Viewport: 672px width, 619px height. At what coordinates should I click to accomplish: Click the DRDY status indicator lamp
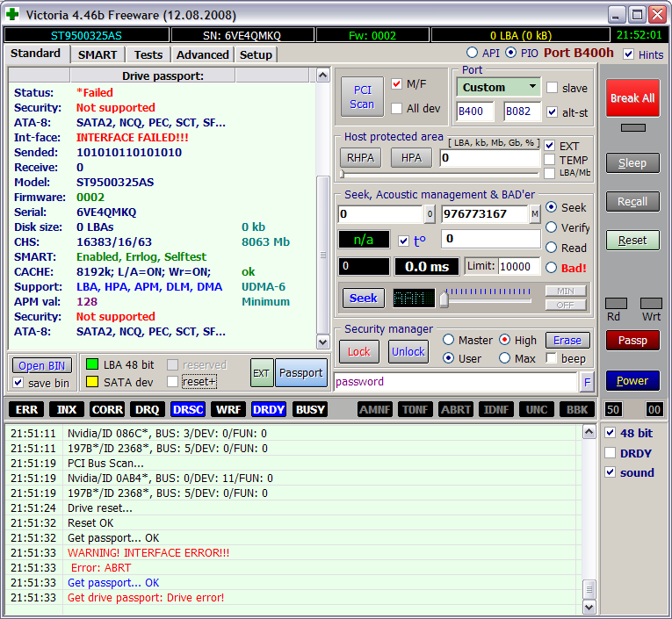click(269, 409)
